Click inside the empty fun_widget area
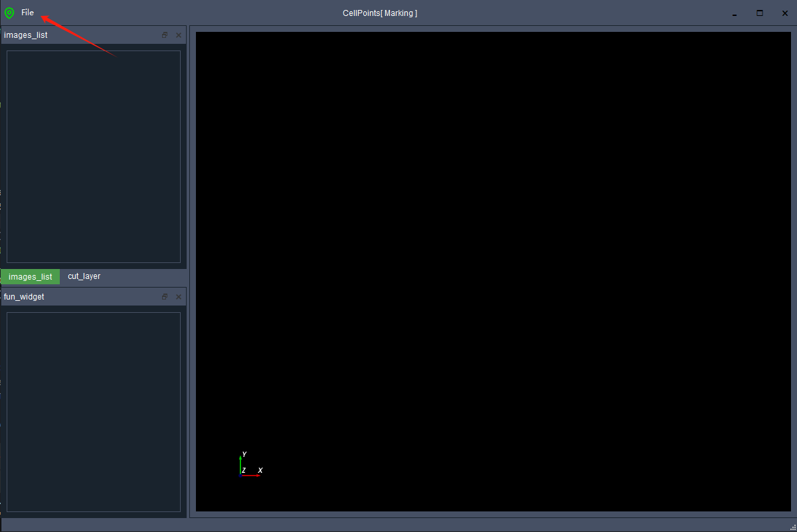This screenshot has height=532, width=797. click(93, 412)
